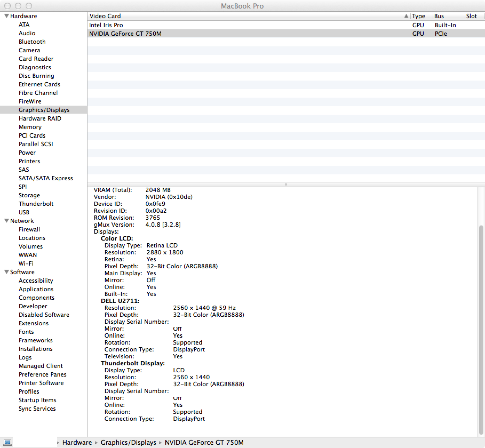
Task: Open the Wi-Fi section
Action: (x=26, y=263)
